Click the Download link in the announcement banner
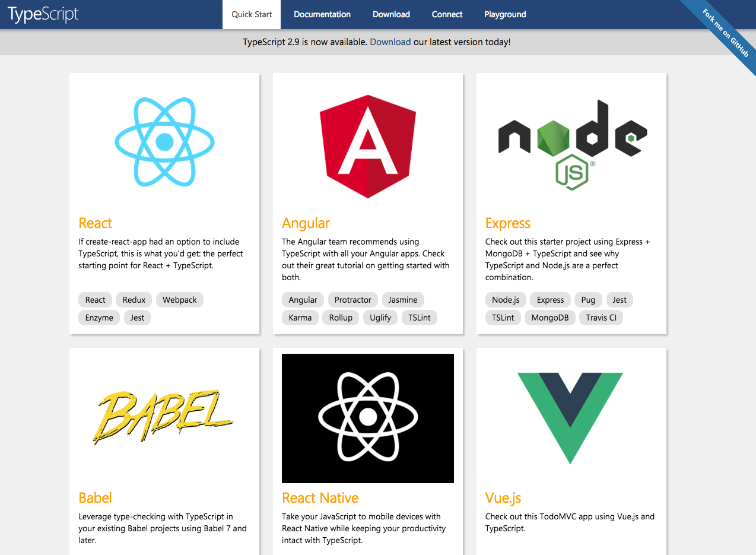 pos(390,42)
